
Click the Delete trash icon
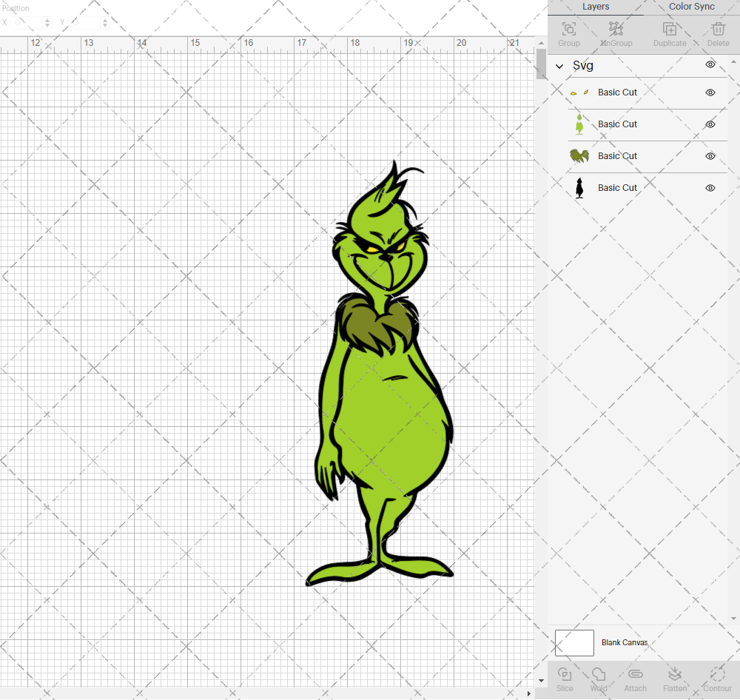pos(718,30)
